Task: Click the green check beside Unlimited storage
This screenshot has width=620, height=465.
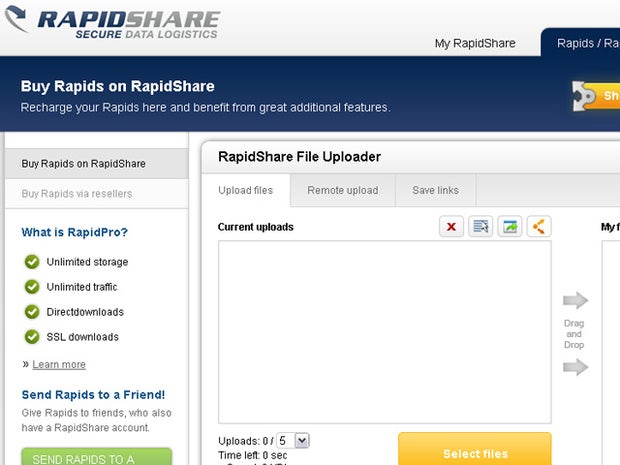Action: 32,262
